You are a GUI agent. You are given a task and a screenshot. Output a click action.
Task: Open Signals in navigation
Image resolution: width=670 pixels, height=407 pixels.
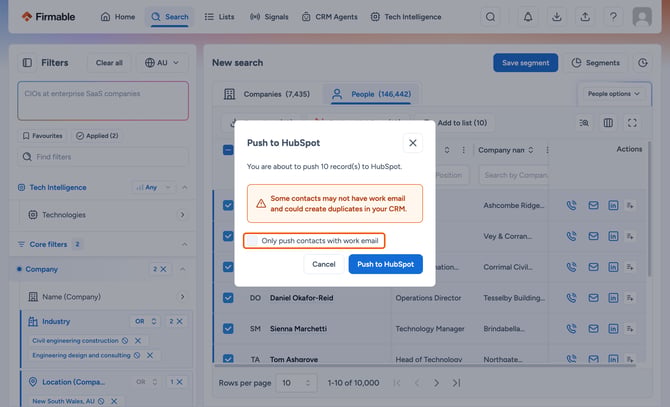point(269,17)
